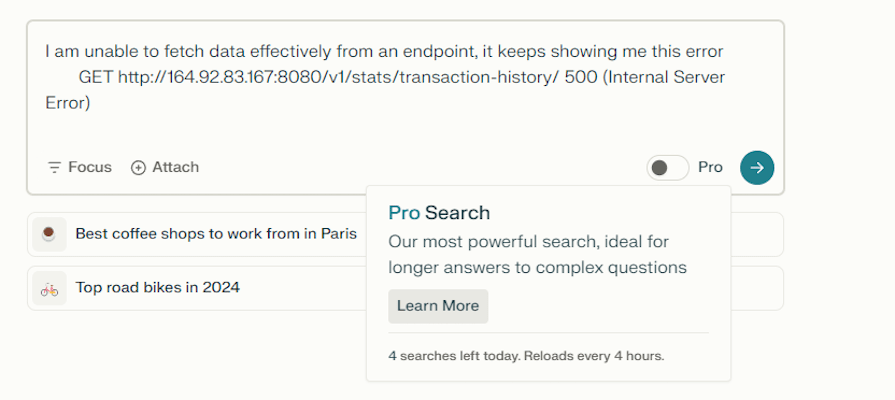The height and width of the screenshot is (400, 895).
Task: Enable the Pro search toggle switch
Action: (x=668, y=168)
